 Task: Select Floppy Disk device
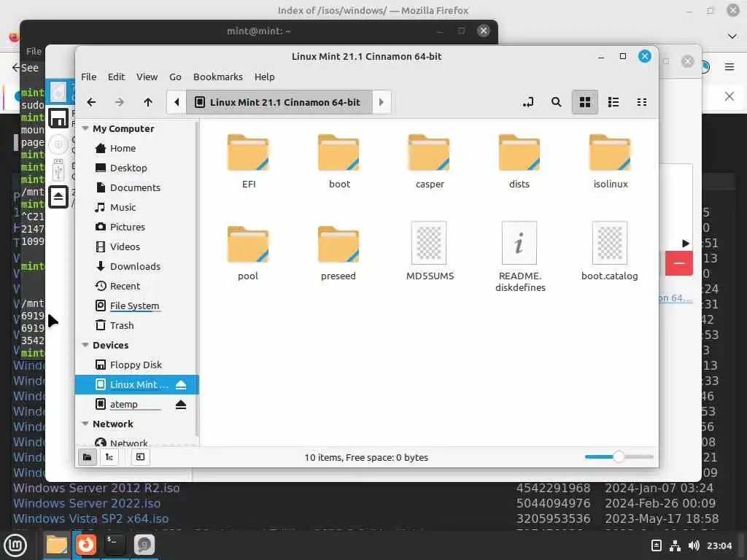[x=136, y=365]
